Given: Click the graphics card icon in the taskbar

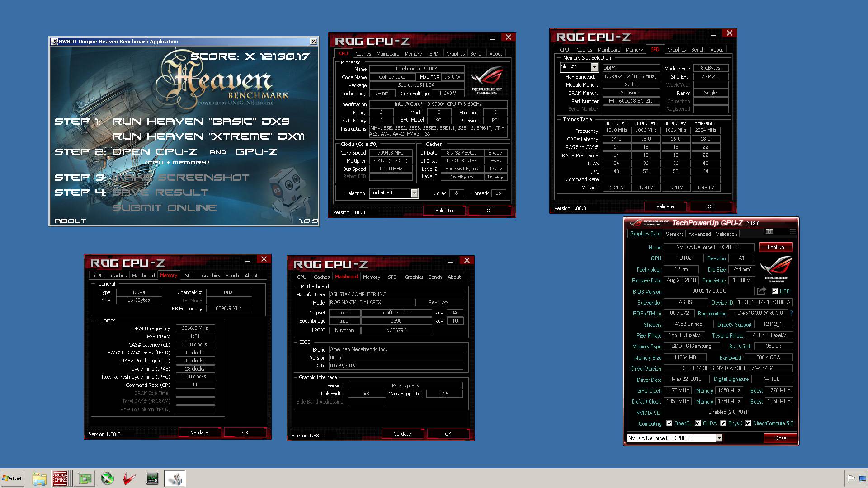Looking at the screenshot, I should (x=85, y=479).
